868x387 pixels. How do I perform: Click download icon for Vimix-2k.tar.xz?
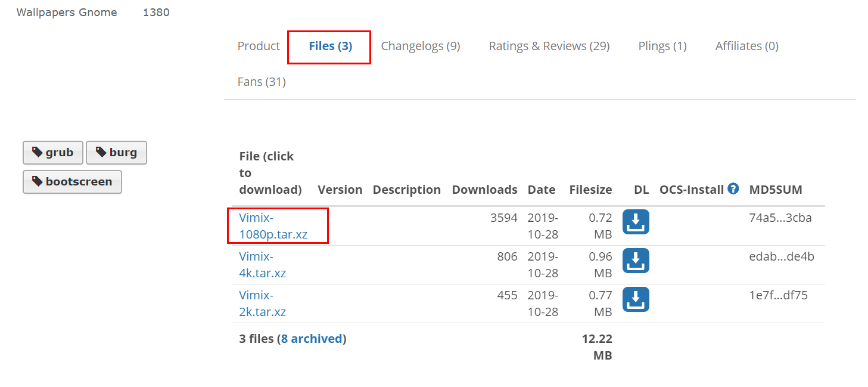pyautogui.click(x=636, y=299)
